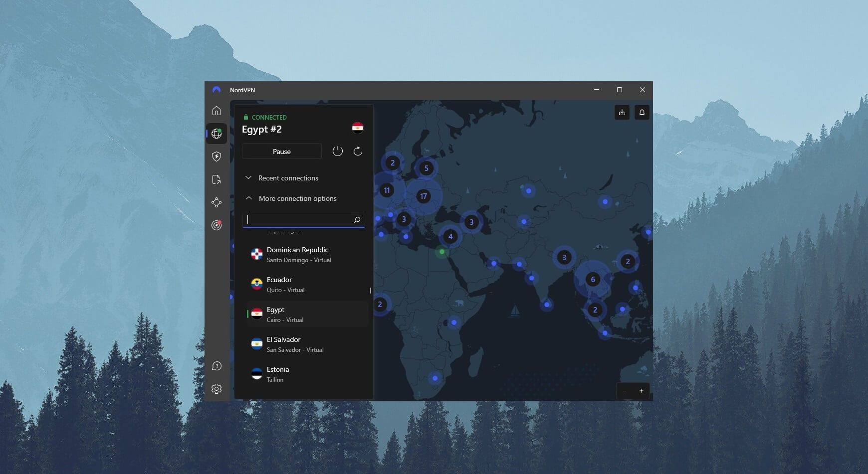Image resolution: width=868 pixels, height=474 pixels.
Task: Select Ecuador Quito server
Action: [x=307, y=284]
